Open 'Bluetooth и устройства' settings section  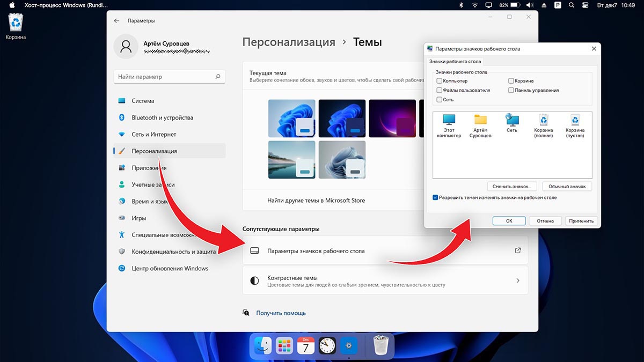coord(162,117)
